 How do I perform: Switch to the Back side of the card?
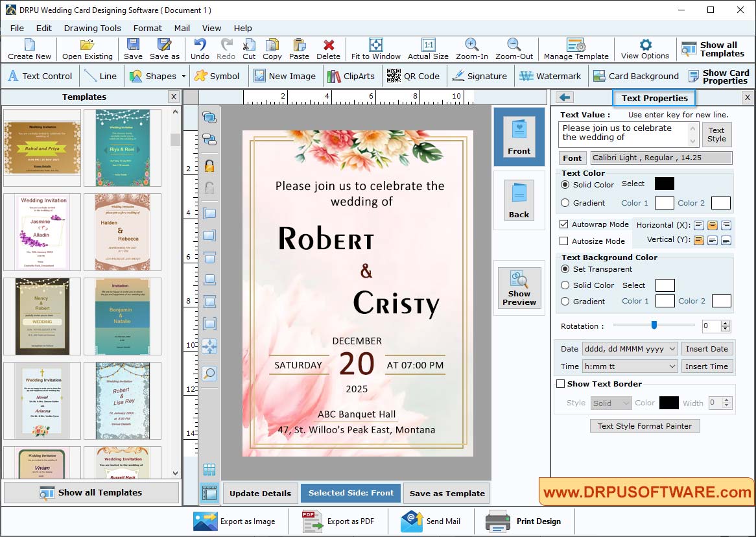pos(519,200)
